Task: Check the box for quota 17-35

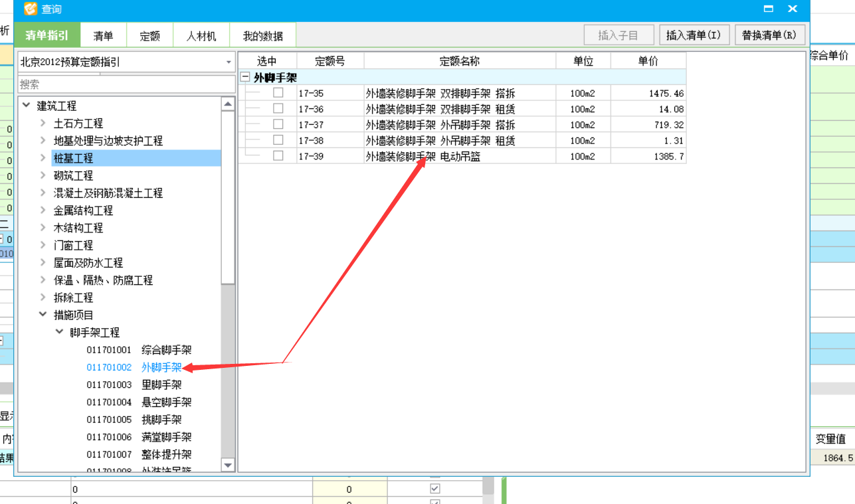Action: click(x=278, y=93)
